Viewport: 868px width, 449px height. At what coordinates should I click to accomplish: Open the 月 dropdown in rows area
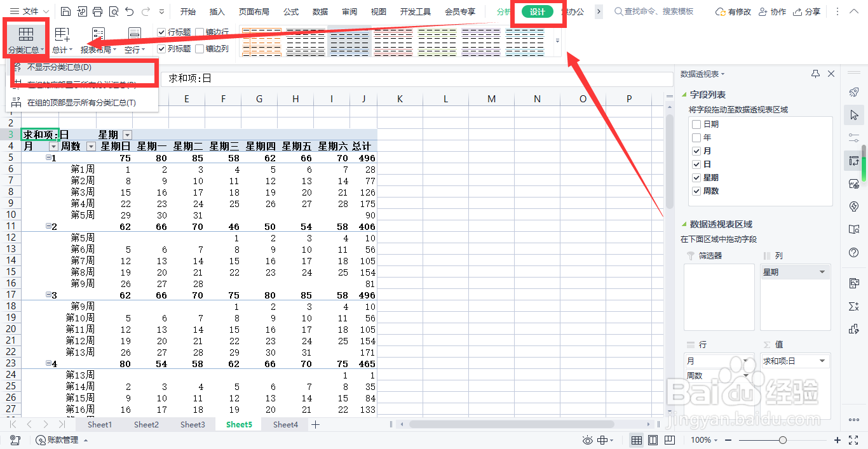pos(745,361)
